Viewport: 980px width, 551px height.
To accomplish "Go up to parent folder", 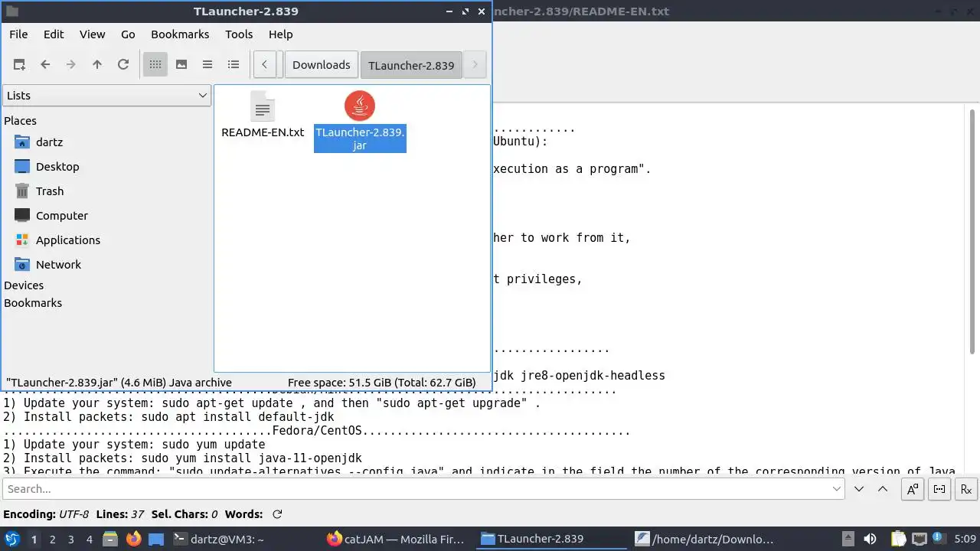I will [97, 65].
